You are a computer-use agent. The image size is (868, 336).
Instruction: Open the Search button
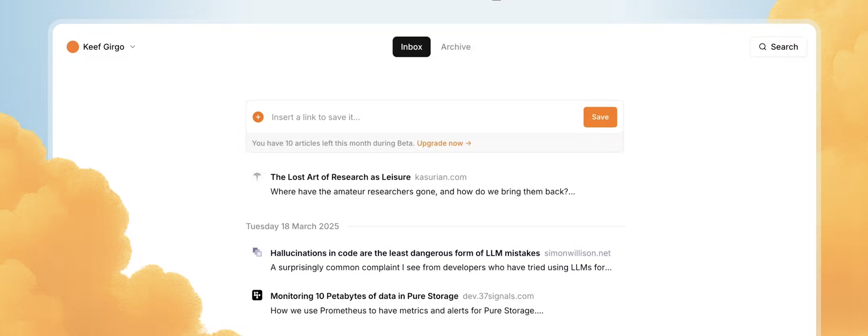778,47
